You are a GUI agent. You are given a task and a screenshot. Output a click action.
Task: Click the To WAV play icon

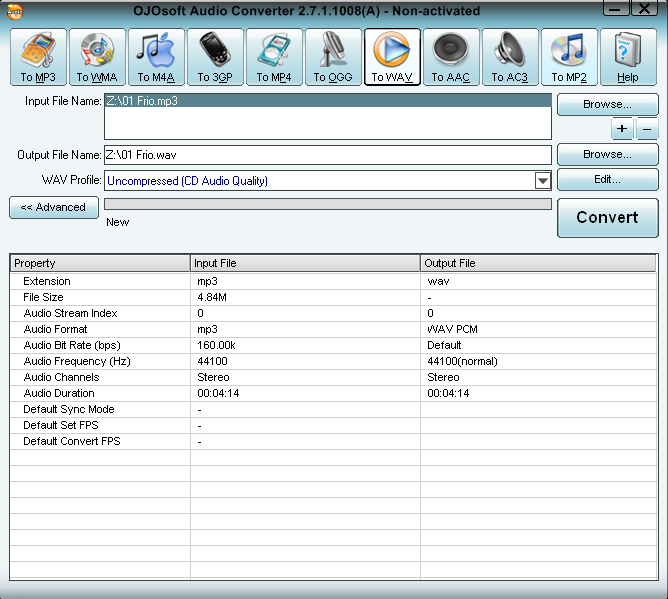pyautogui.click(x=392, y=57)
